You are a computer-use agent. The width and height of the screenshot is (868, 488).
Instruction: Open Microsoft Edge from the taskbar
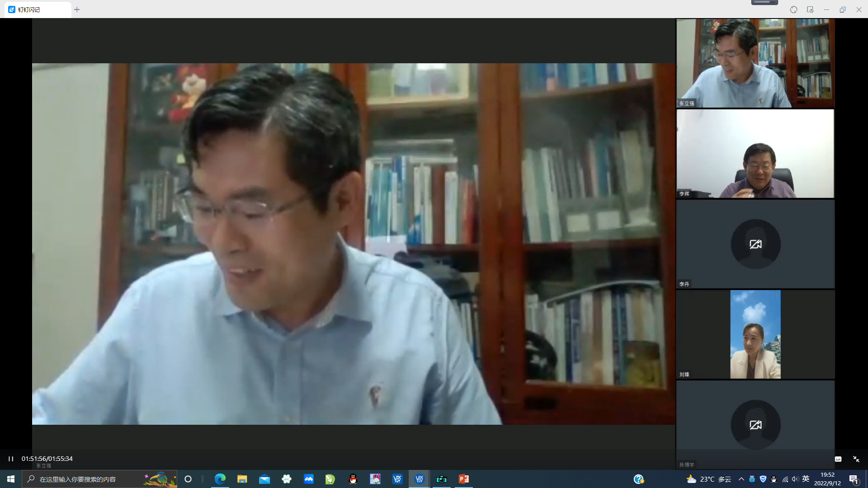[220, 479]
